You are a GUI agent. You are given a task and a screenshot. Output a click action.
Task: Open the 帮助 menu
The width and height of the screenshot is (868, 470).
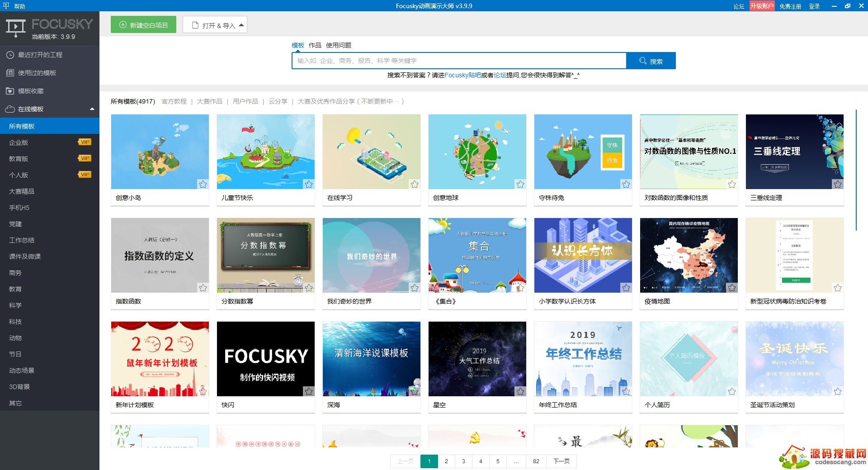pyautogui.click(x=19, y=6)
